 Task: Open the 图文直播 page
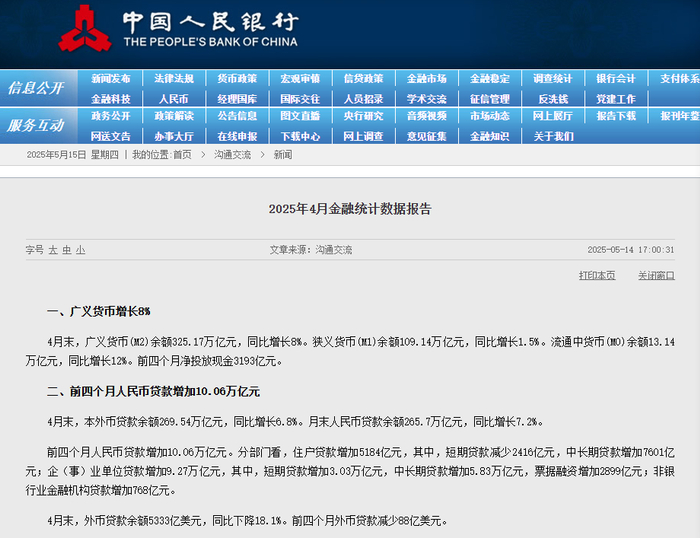[300, 116]
